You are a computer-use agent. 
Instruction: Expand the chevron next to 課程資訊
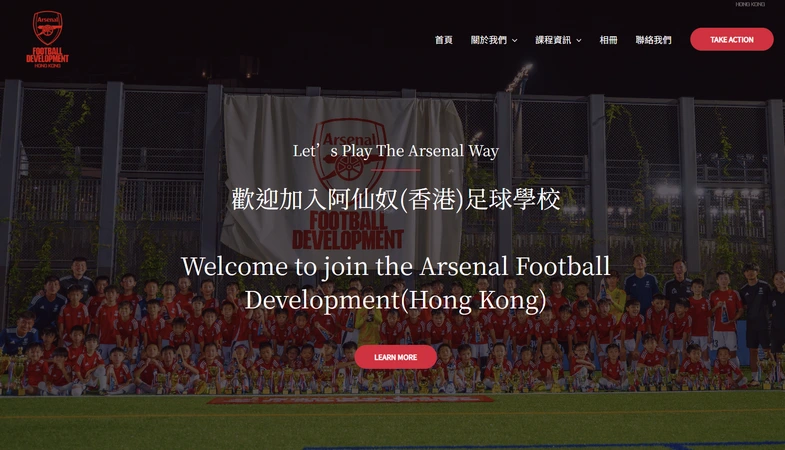(x=579, y=41)
